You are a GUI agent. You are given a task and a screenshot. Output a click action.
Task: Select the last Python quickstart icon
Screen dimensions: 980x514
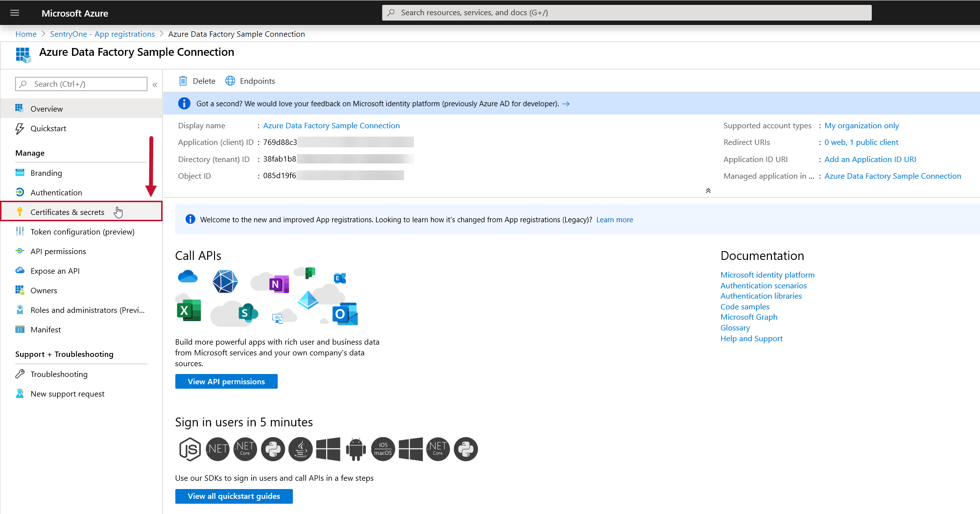click(466, 449)
